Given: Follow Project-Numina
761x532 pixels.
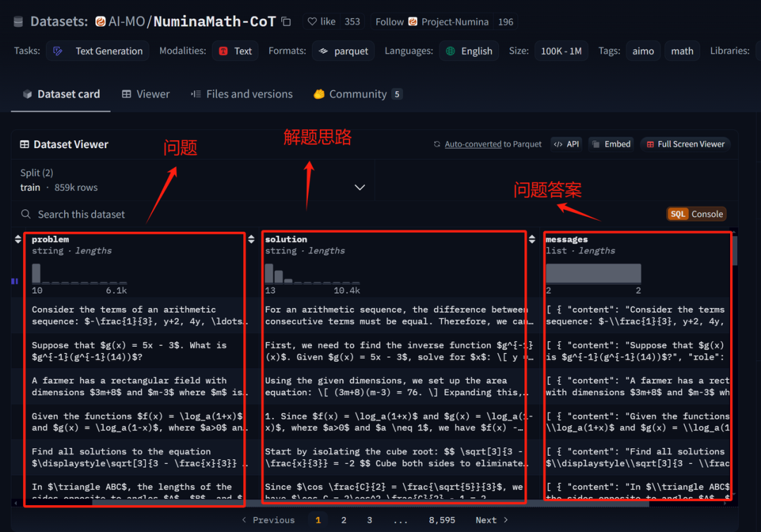Looking at the screenshot, I should 431,22.
